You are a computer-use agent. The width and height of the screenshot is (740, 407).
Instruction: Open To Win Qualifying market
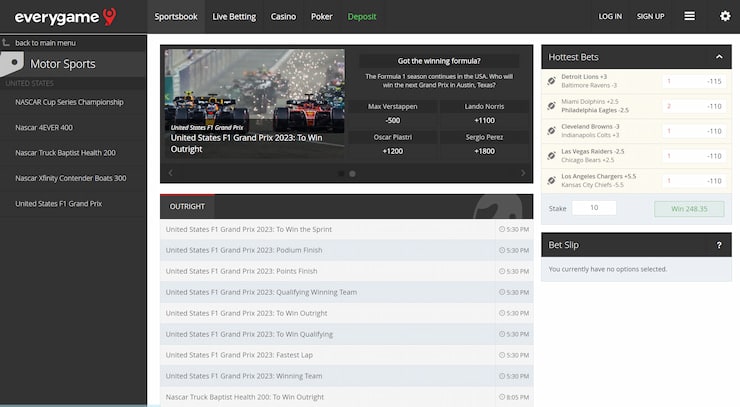(346, 334)
